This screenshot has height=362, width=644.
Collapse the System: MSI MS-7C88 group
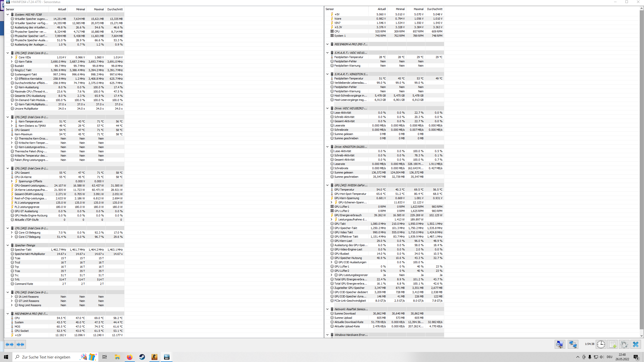(8, 15)
